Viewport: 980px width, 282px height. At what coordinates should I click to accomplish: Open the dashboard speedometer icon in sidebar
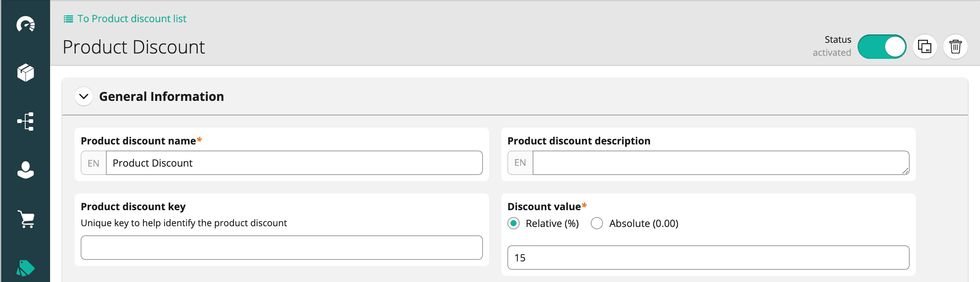coord(26,24)
